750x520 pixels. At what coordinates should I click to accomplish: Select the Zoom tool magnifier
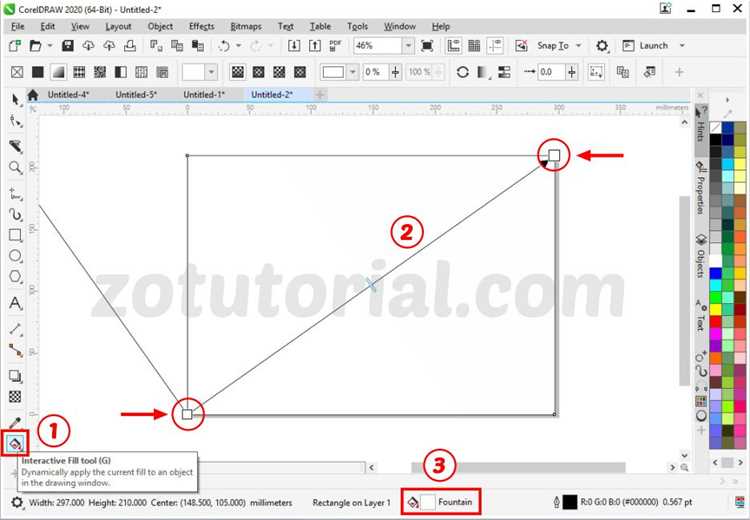coord(15,167)
